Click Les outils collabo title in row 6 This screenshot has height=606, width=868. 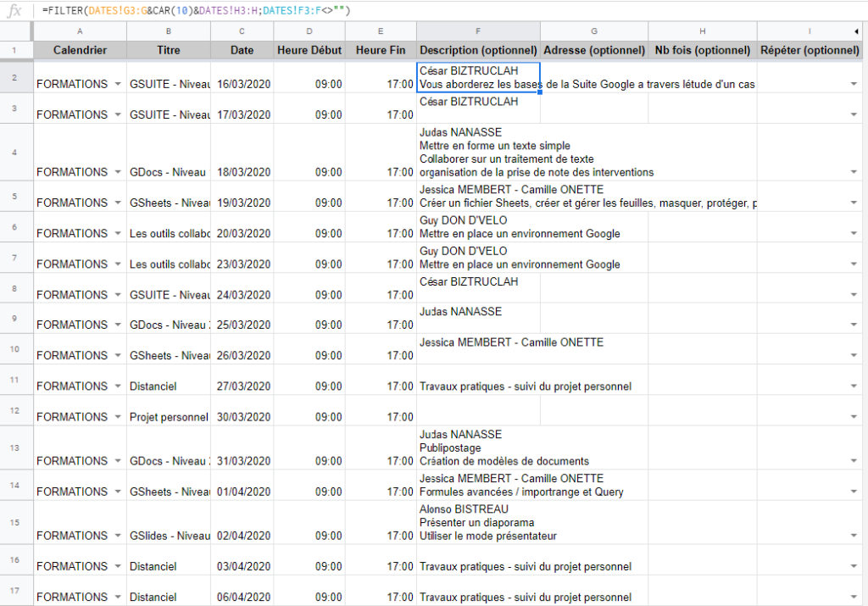pos(169,227)
